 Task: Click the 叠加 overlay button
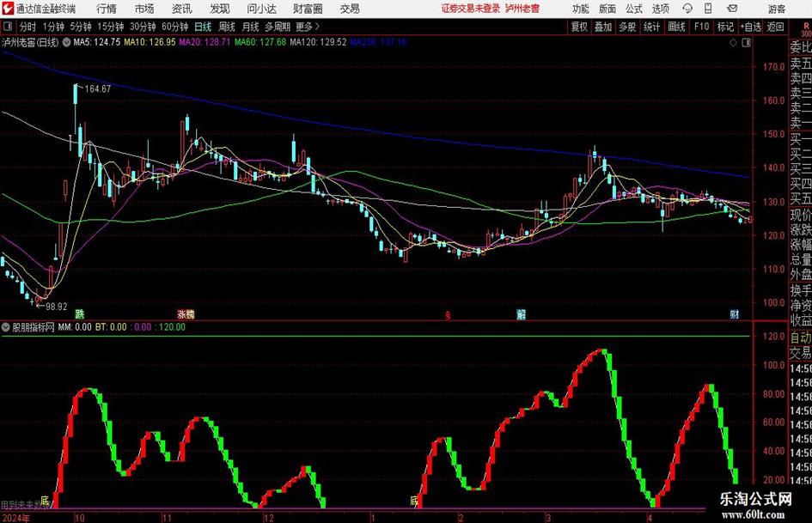pyautogui.click(x=603, y=27)
